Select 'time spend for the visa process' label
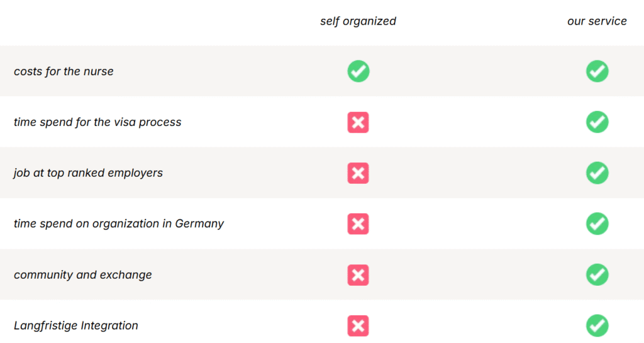This screenshot has height=343, width=644. 97,122
